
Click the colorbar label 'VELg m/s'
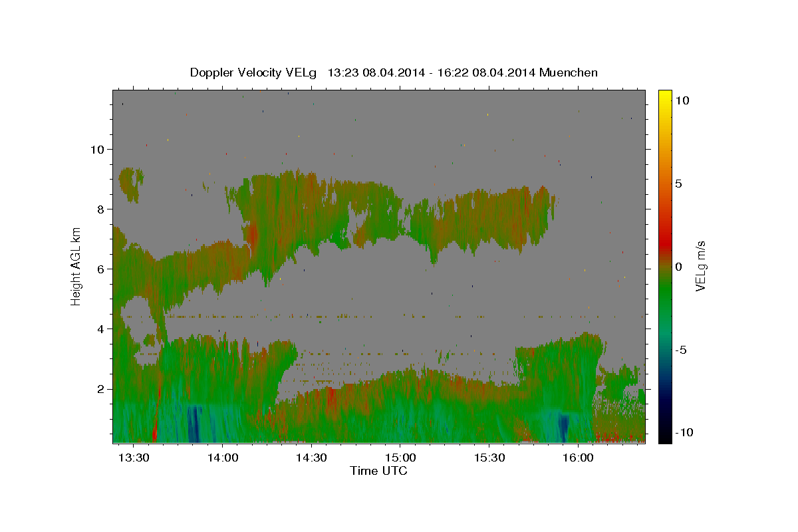coord(701,266)
